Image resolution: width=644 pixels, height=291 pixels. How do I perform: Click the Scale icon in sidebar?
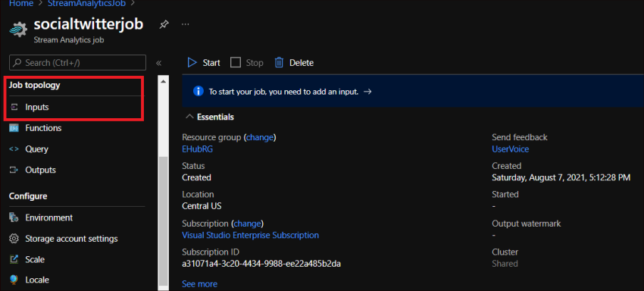[14, 259]
